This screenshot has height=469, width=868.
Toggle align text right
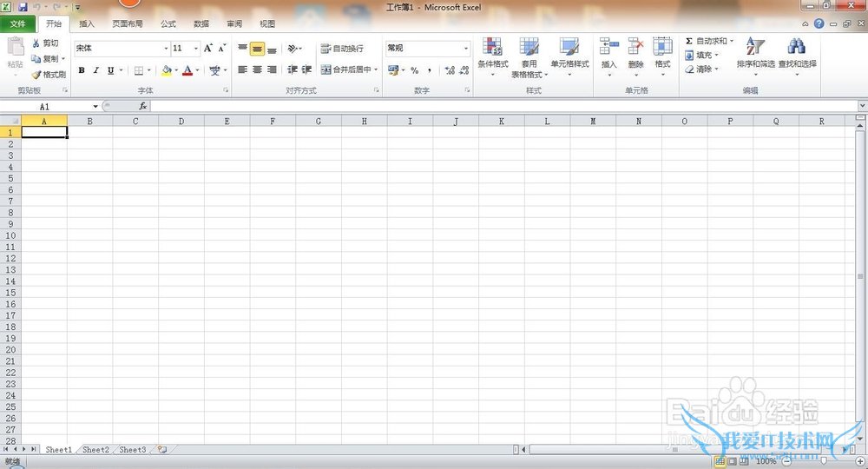[272, 69]
